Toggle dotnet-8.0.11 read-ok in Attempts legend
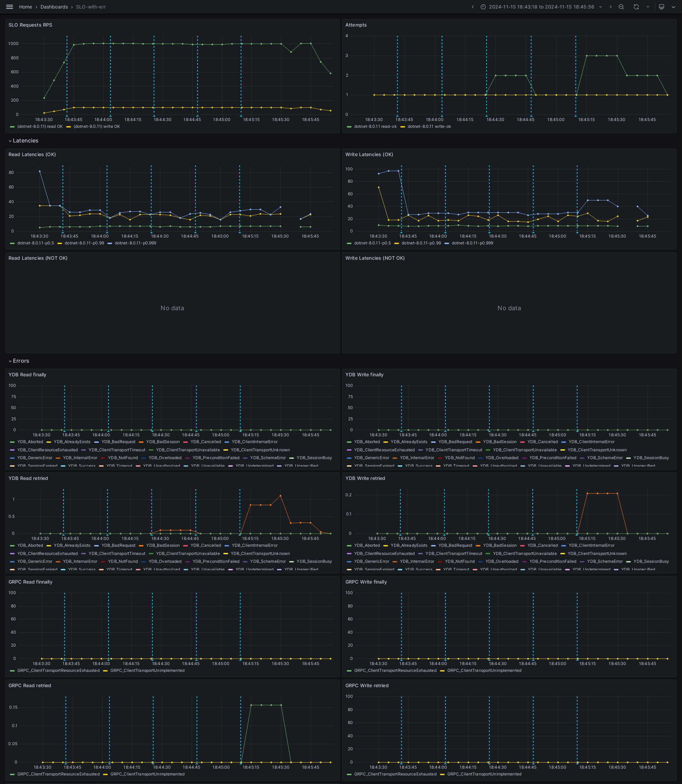 click(375, 127)
